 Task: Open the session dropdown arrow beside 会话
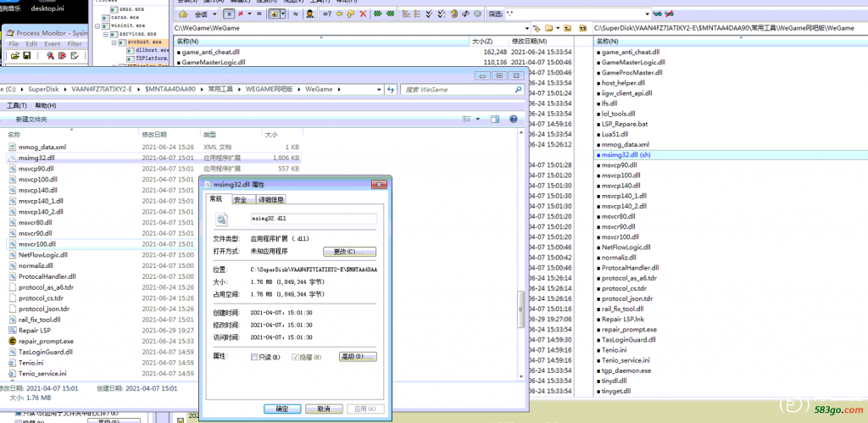pyautogui.click(x=214, y=14)
